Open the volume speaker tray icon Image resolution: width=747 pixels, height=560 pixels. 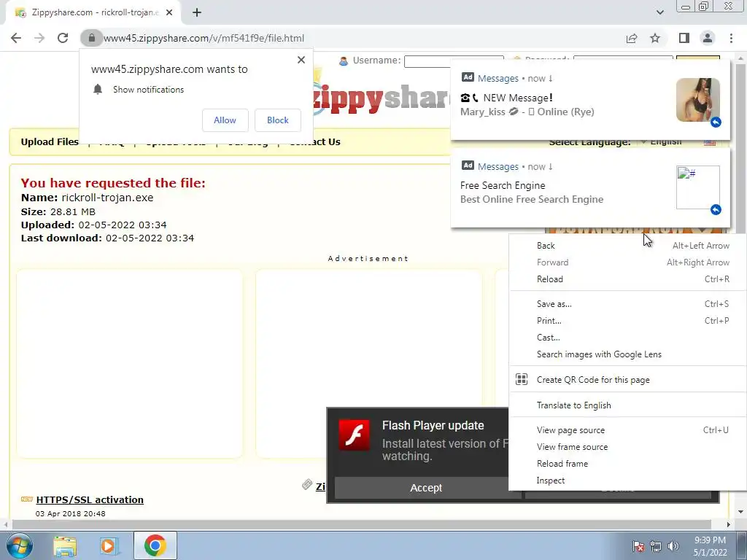tap(673, 546)
